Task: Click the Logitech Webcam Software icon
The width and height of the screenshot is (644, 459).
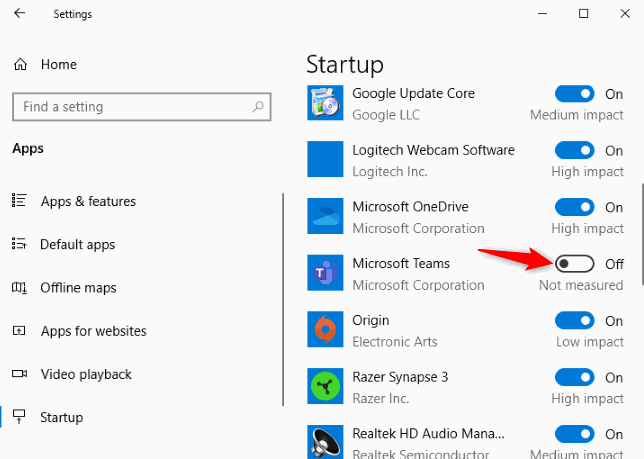Action: click(324, 159)
